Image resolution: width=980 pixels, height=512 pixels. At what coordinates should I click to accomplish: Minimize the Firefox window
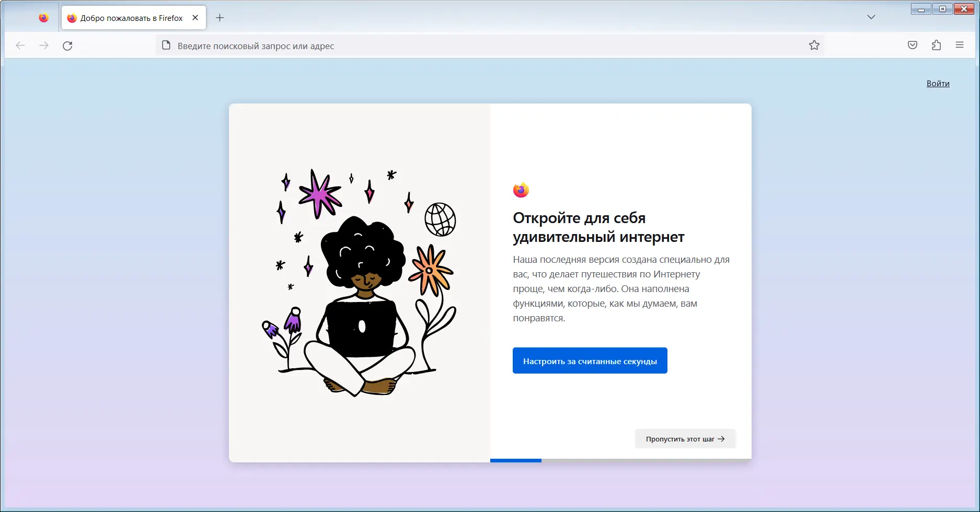(921, 9)
